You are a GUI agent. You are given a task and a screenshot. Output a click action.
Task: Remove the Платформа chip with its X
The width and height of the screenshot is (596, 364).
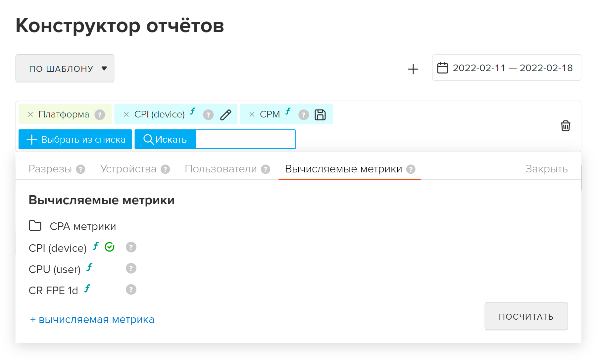pyautogui.click(x=30, y=114)
